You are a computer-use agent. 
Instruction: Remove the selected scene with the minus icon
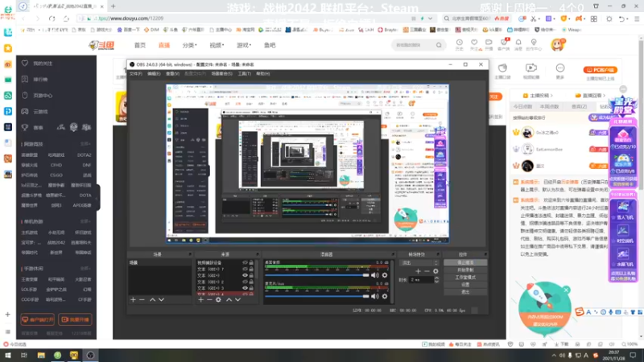pos(142,299)
